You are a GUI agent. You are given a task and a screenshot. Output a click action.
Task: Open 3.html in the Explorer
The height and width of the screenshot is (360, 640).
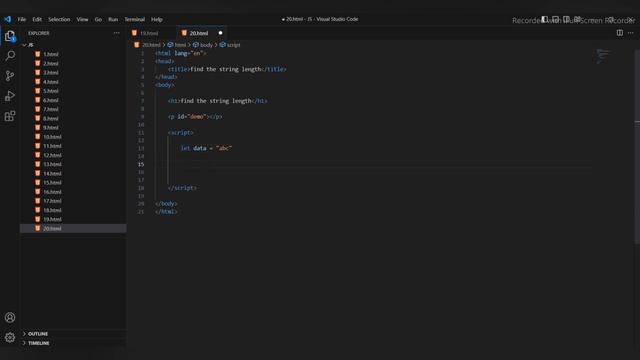coord(73,73)
